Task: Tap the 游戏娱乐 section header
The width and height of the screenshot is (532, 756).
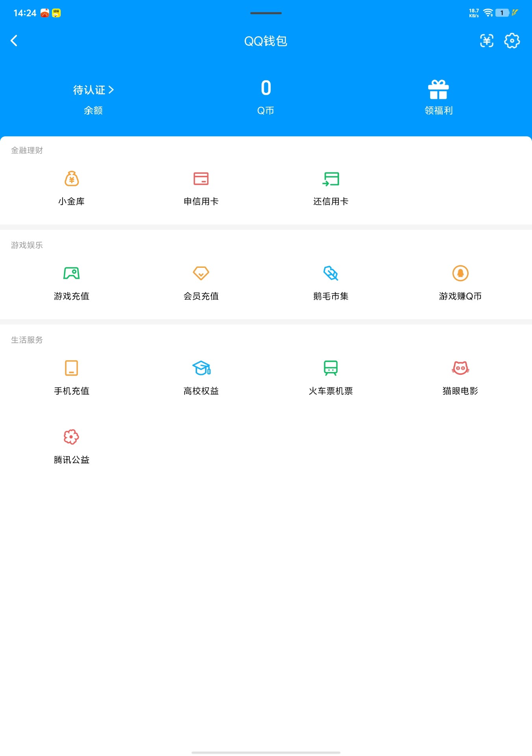Action: coord(27,245)
